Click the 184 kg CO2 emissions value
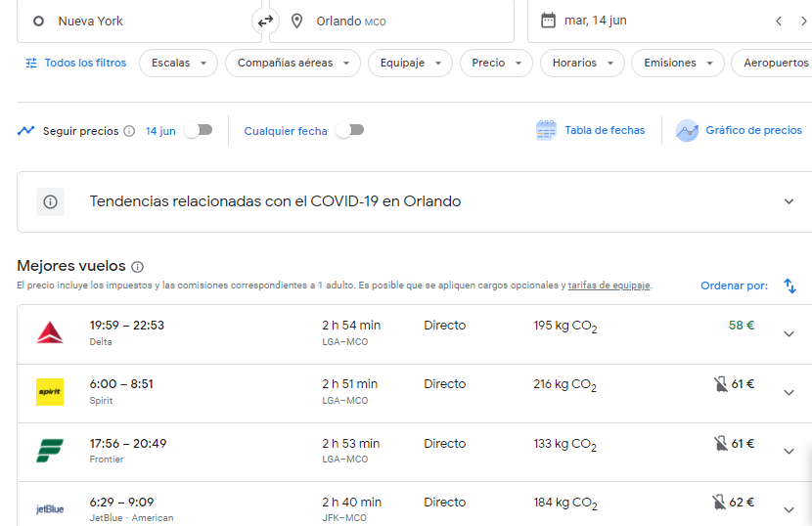812x526 pixels. 565,503
